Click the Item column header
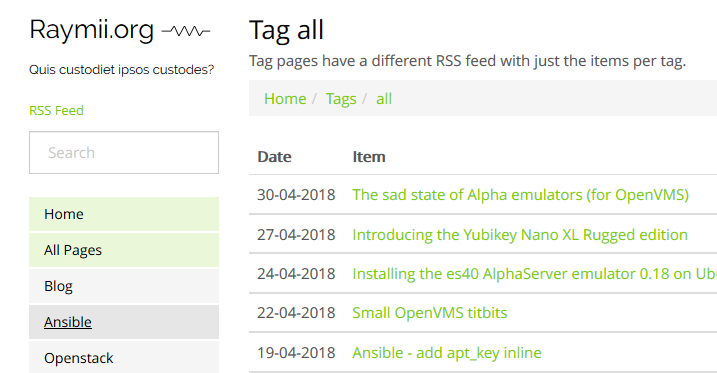Viewport: 717px width, 373px height. (369, 157)
